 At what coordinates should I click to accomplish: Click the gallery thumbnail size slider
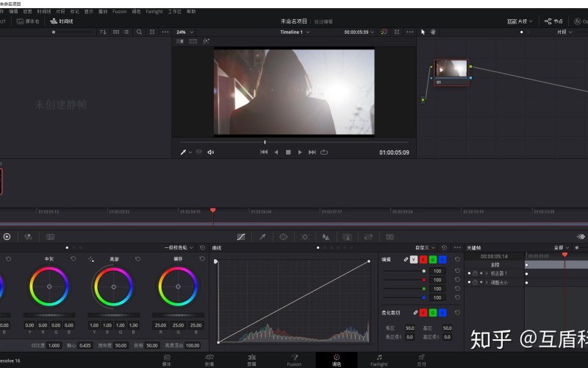54,32
